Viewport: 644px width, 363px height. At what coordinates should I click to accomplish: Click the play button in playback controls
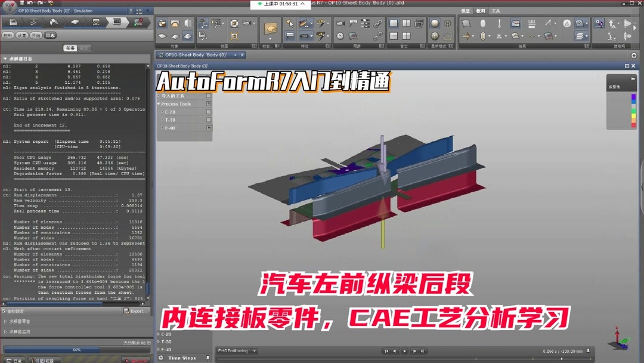404,350
